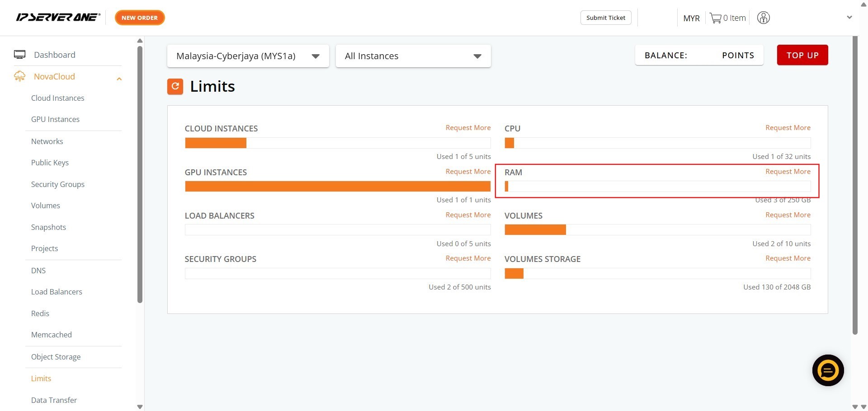The height and width of the screenshot is (411, 868).
Task: Open the All Instances dropdown
Action: pos(413,56)
